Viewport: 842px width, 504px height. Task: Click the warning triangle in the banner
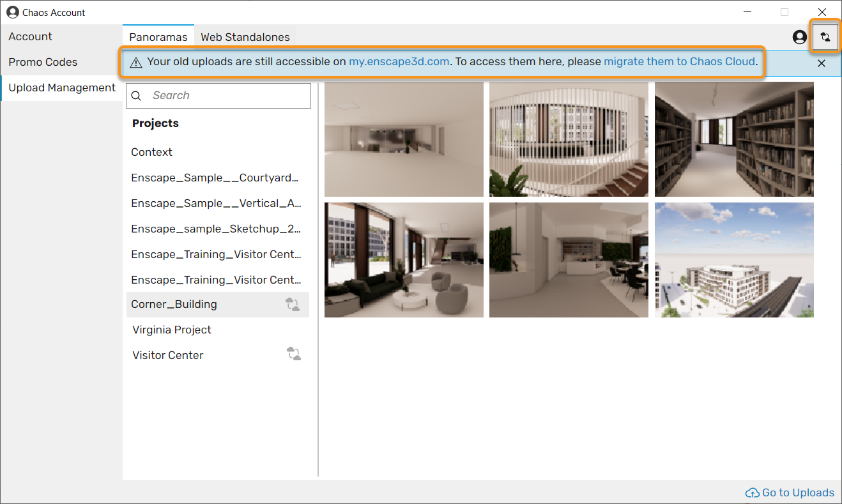(136, 63)
